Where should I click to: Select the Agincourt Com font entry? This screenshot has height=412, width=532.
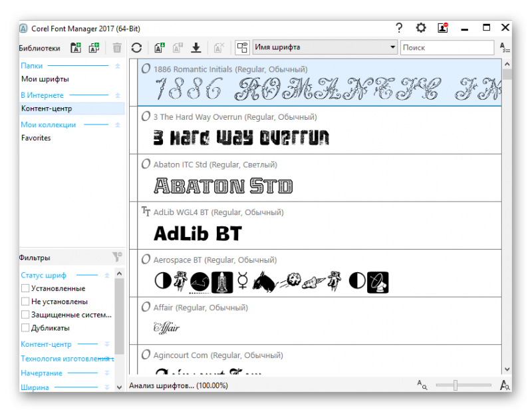(320, 359)
